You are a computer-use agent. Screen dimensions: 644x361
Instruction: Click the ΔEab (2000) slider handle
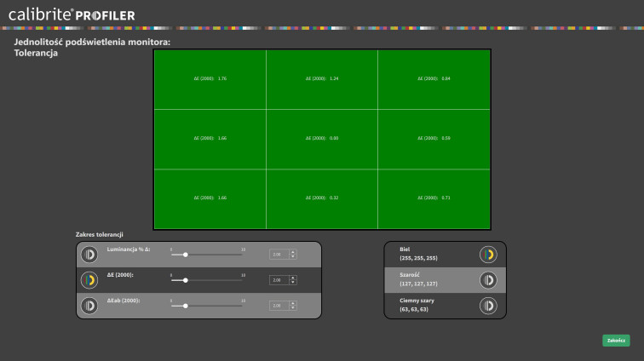pos(186,306)
